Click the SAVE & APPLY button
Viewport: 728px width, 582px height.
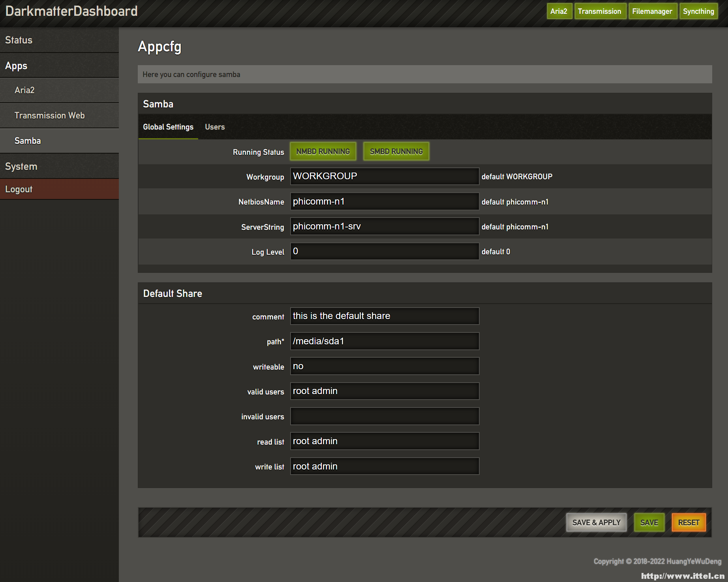point(596,522)
